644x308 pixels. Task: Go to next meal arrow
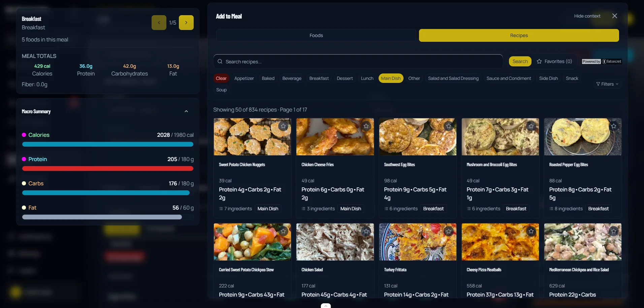186,23
